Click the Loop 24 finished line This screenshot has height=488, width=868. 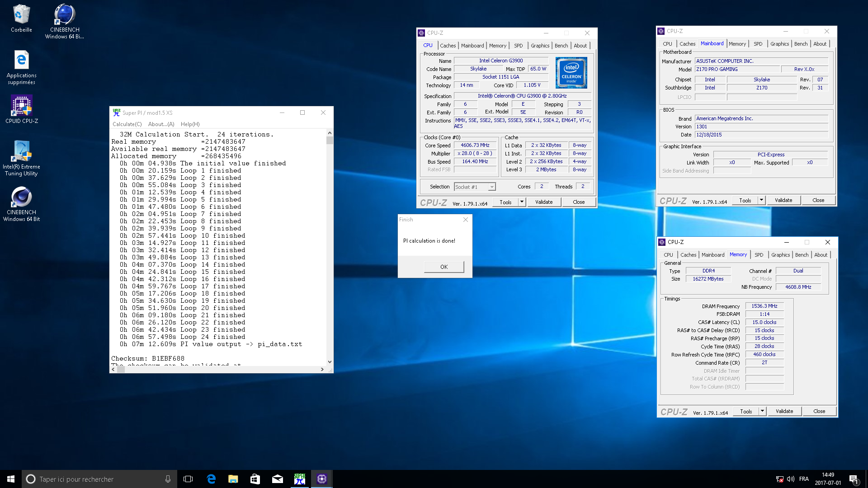[183, 337]
